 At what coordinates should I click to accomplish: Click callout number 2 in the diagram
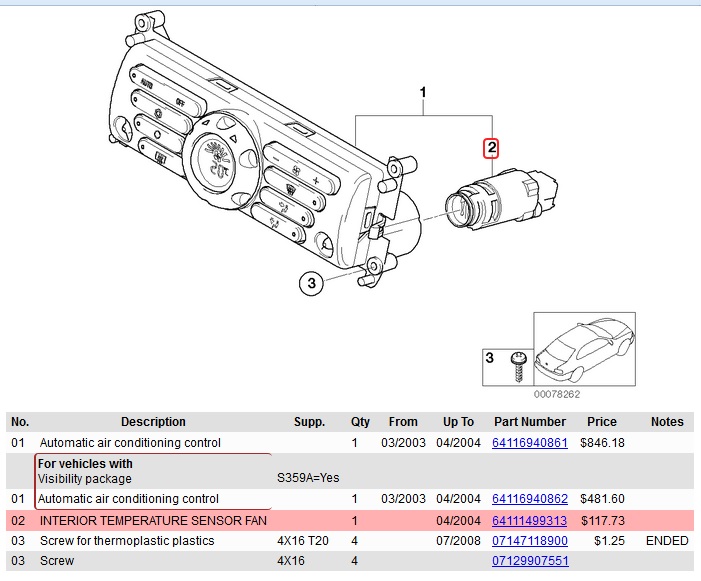(491, 148)
